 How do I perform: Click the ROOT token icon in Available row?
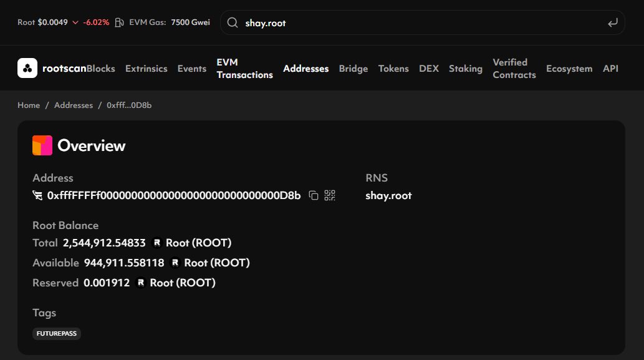[x=175, y=263]
